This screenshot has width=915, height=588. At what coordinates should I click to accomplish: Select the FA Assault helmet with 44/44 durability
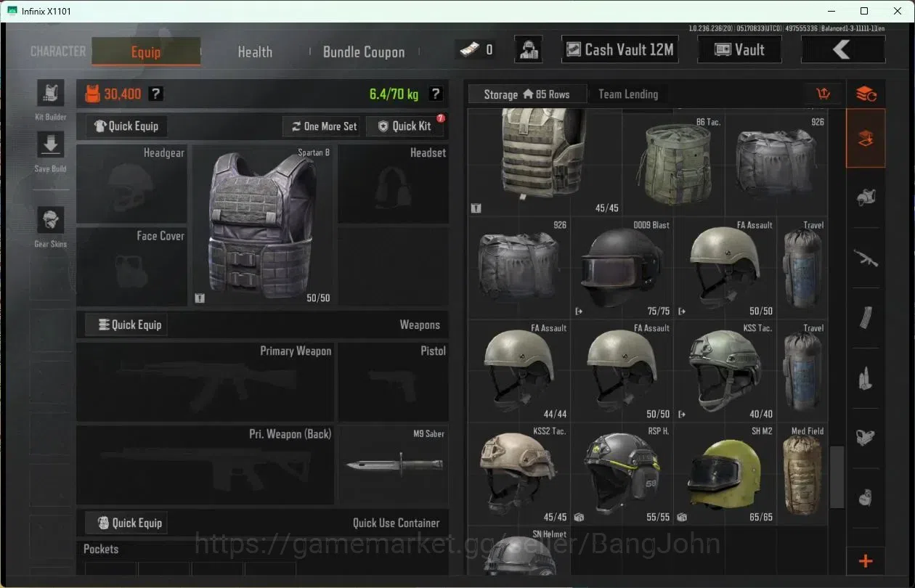pos(518,371)
